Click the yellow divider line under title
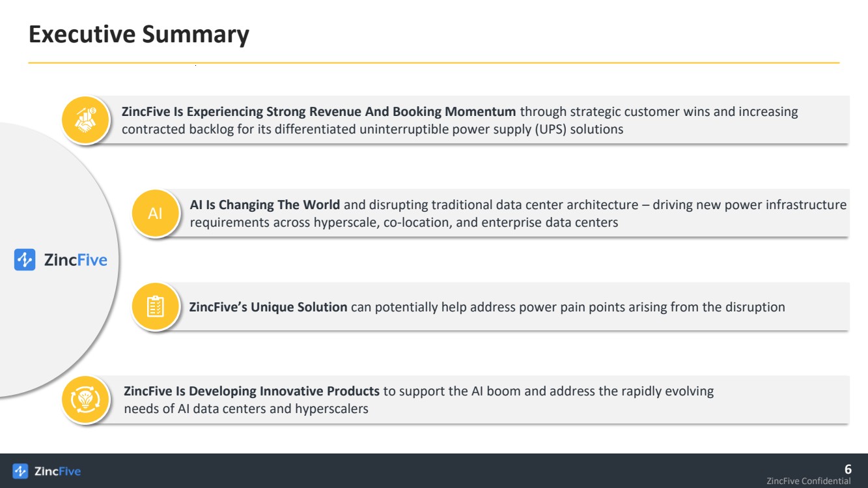Image resolution: width=868 pixels, height=488 pixels. (x=434, y=63)
